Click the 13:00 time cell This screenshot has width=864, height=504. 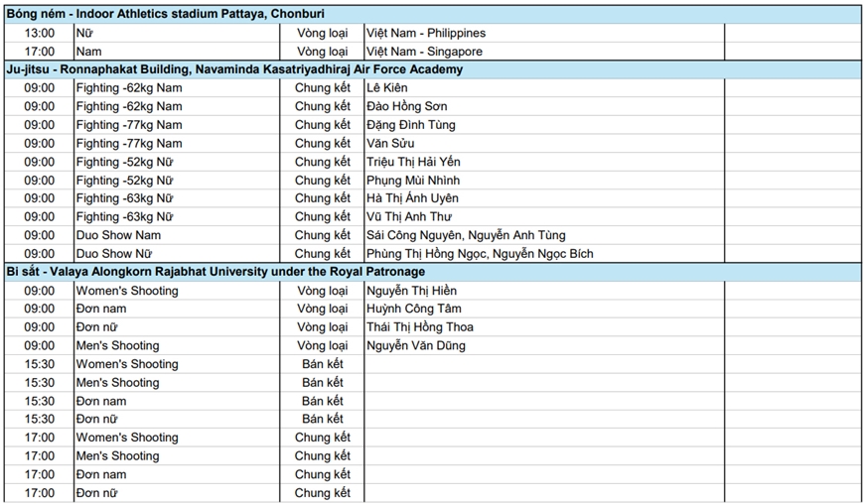[40, 33]
